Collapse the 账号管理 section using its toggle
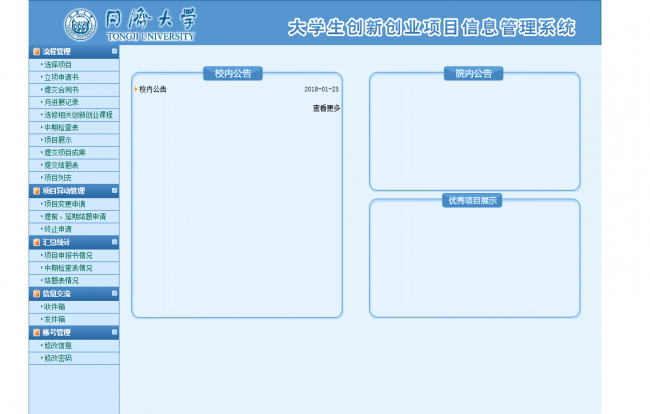This screenshot has height=414, width=650. pos(113,332)
